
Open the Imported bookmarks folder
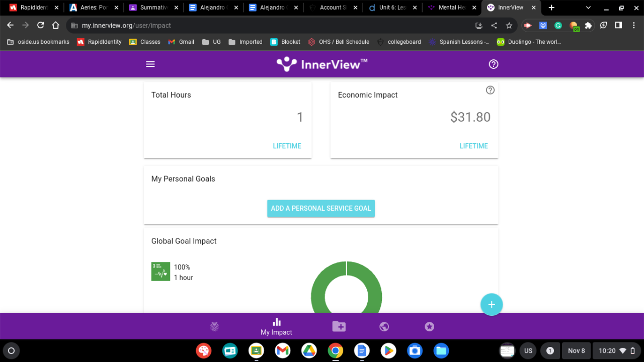(246, 42)
